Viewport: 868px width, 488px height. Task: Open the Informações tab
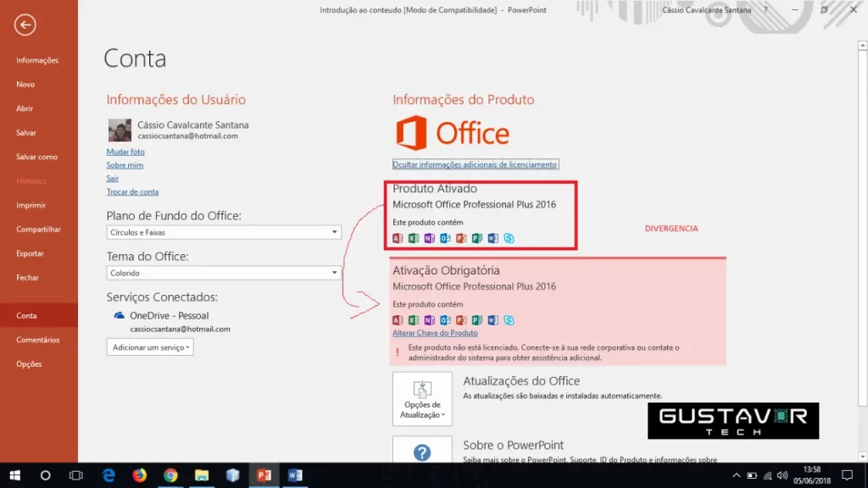pyautogui.click(x=37, y=60)
